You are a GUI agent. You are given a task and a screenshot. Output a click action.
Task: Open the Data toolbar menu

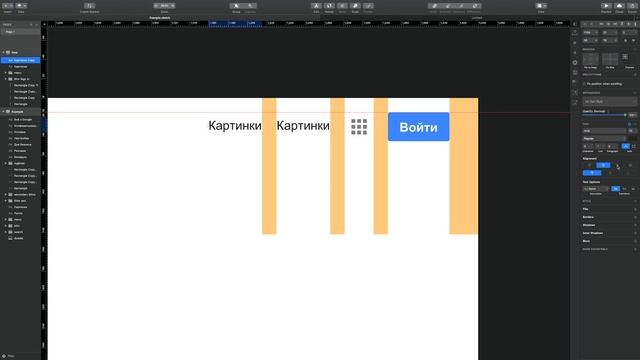[21, 6]
